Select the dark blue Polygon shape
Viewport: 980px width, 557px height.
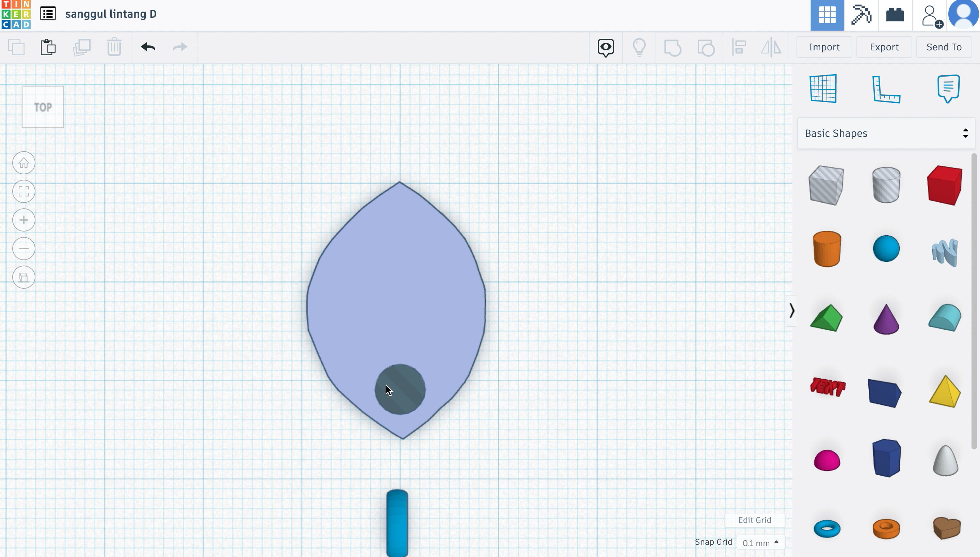coord(886,458)
